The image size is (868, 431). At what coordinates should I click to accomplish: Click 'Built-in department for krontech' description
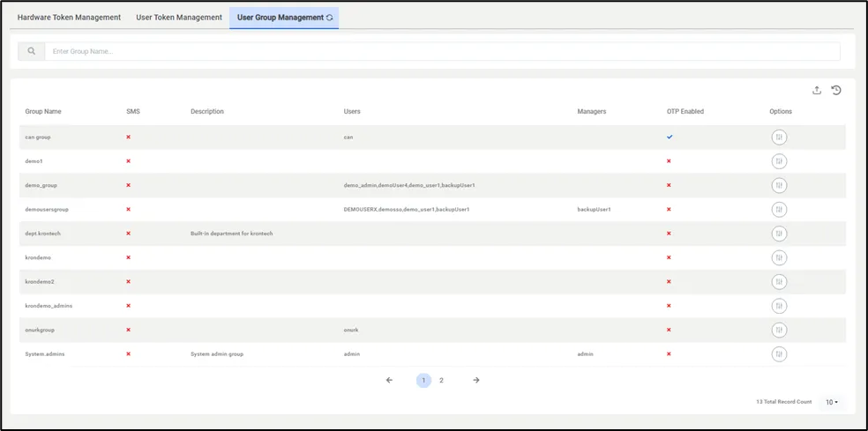click(x=231, y=234)
